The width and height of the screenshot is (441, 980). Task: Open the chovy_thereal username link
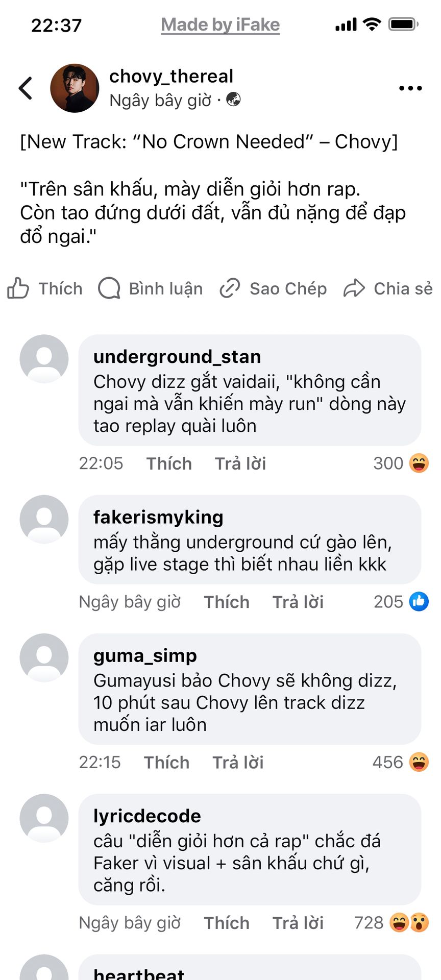click(x=171, y=77)
